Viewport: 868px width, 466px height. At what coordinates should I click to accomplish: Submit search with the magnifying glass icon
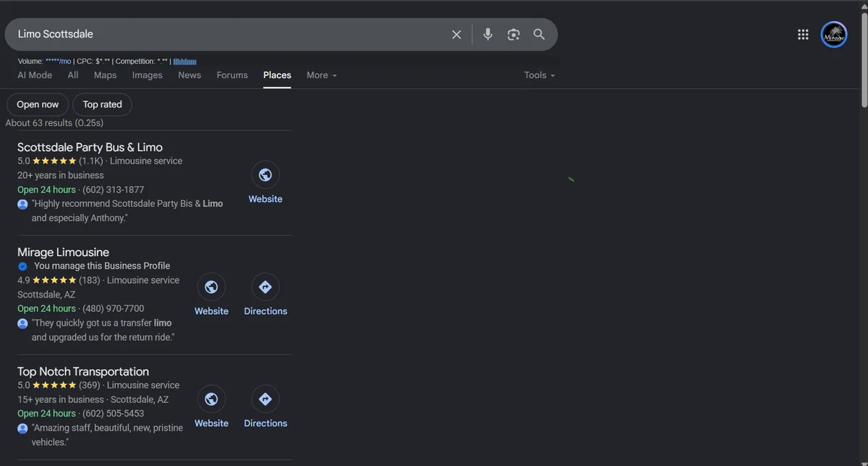pos(539,34)
